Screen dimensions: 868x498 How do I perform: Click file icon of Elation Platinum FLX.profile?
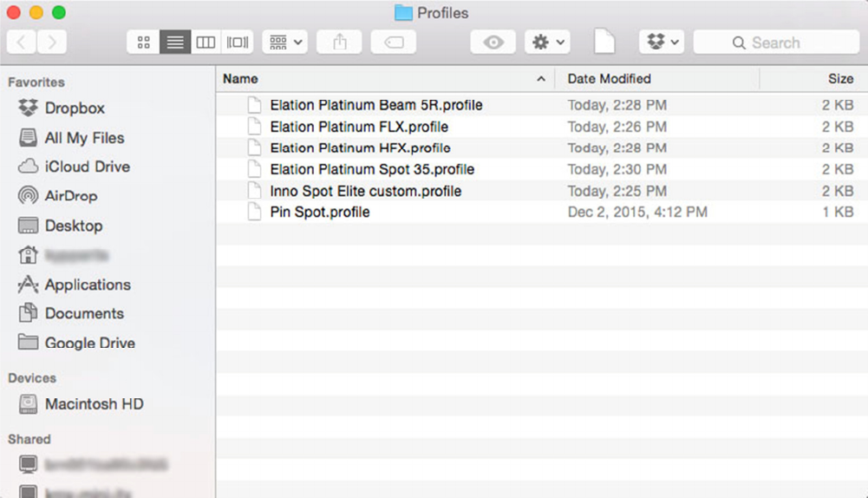point(254,127)
